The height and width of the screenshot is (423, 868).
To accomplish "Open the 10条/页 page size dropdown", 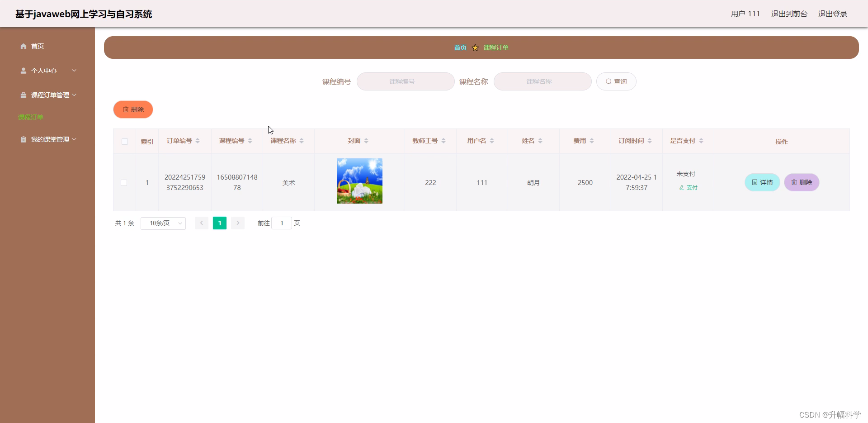I will click(163, 223).
